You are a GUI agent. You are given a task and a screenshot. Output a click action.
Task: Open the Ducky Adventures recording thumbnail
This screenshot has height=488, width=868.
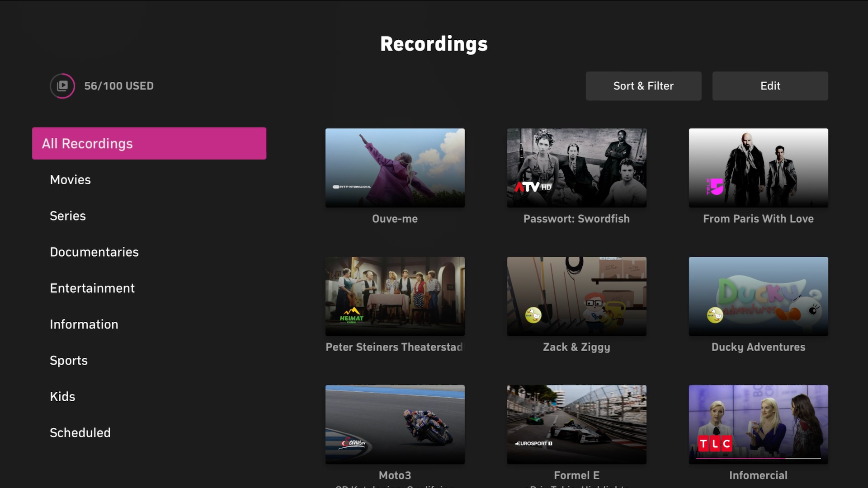(x=759, y=296)
